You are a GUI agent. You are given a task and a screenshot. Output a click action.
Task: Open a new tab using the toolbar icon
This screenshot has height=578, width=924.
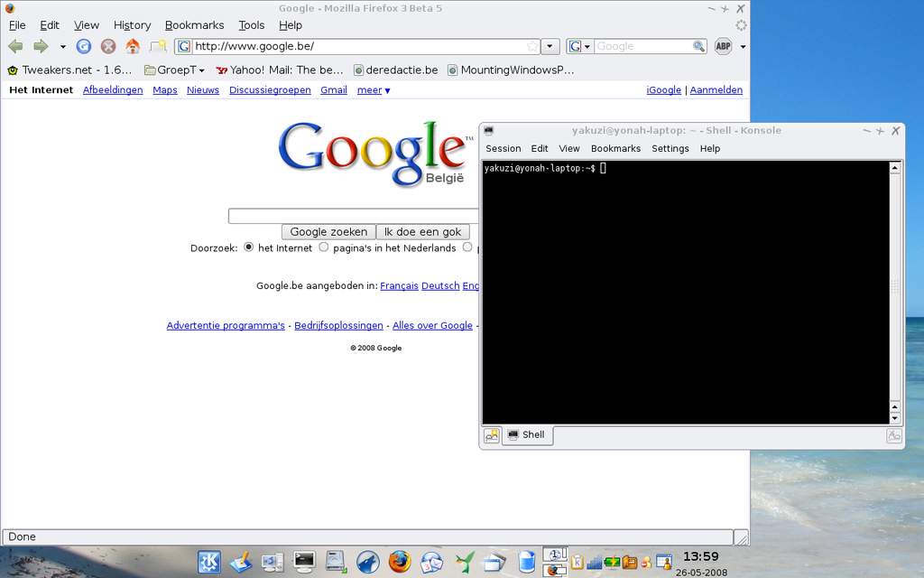click(x=158, y=46)
